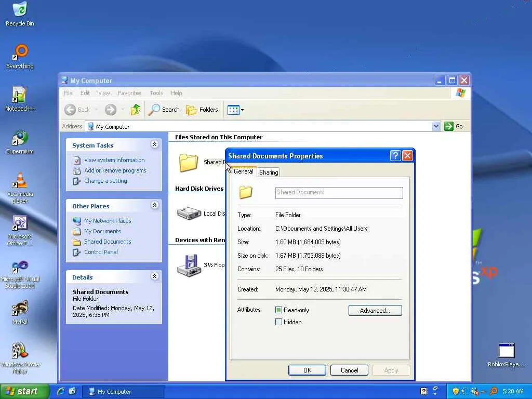This screenshot has width=532, height=399.
Task: Click the Everything search tray icon
Action: pyautogui.click(x=494, y=391)
